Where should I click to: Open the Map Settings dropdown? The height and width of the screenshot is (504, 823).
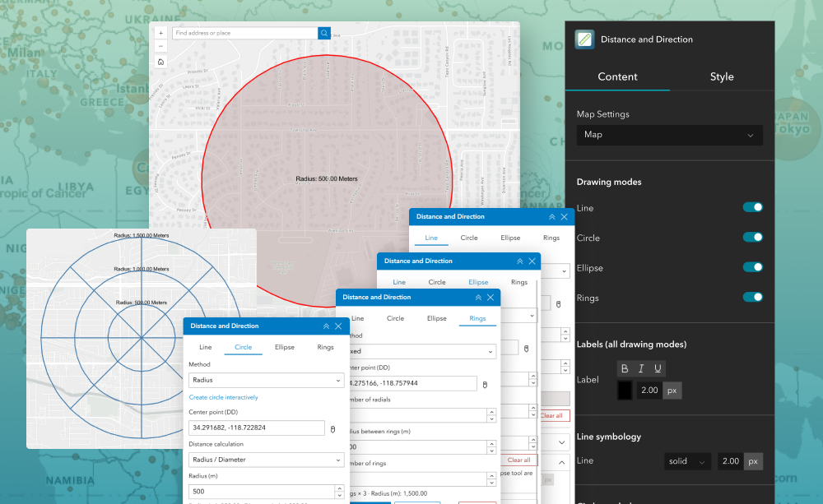tap(669, 135)
